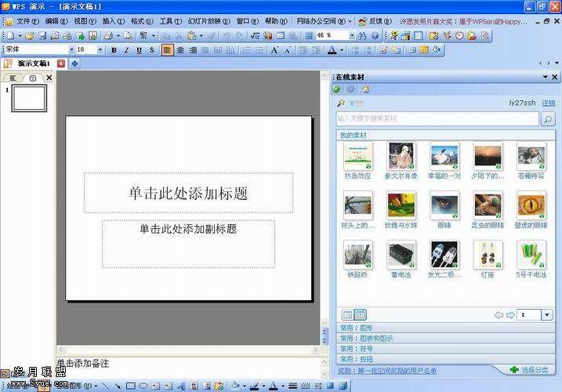
Task: Toggle right text alignment
Action: pos(193,50)
